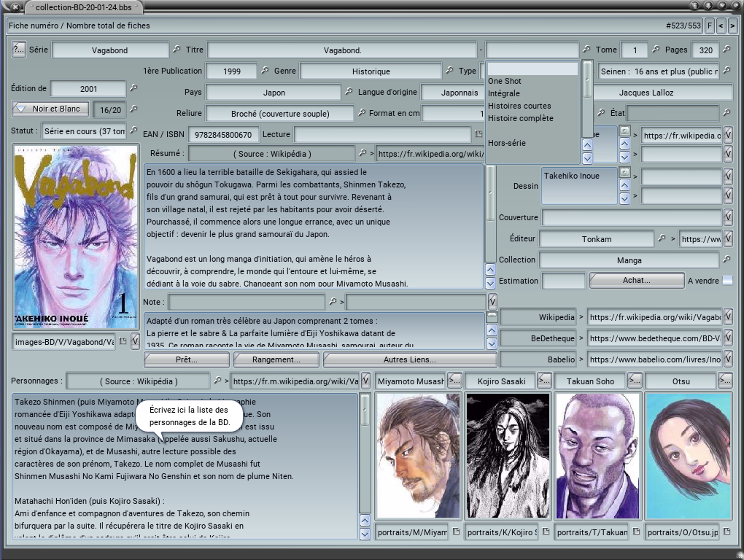Click into the EAN / ISBN field
The width and height of the screenshot is (744, 560).
click(x=223, y=135)
